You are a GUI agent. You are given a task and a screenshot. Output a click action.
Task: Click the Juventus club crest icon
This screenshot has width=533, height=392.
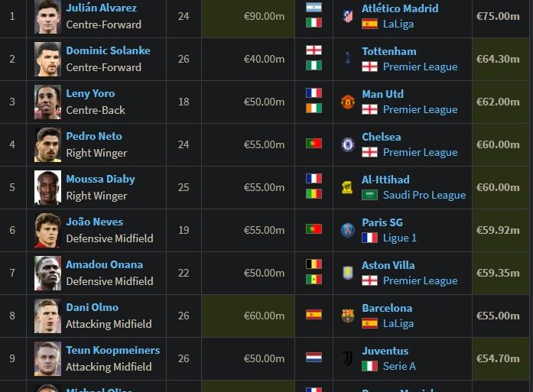point(348,358)
